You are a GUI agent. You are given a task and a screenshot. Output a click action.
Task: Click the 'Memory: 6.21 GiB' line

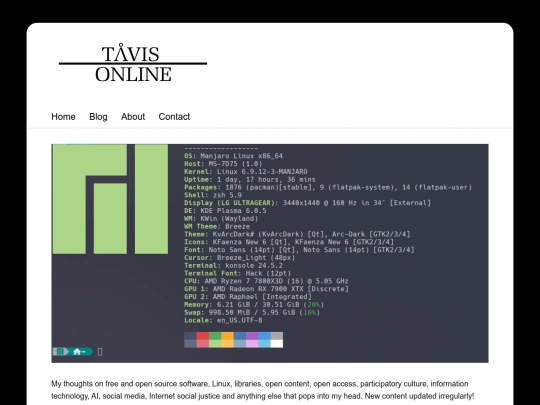click(x=254, y=305)
